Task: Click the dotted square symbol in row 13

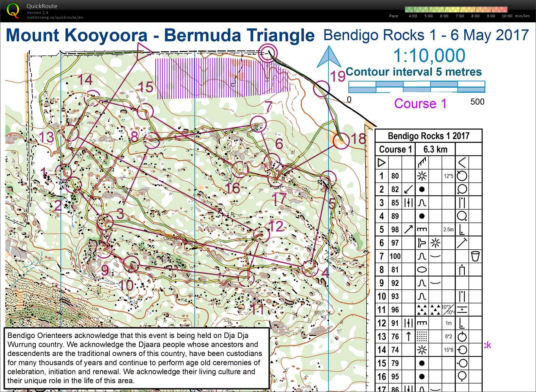Action: pos(422,337)
